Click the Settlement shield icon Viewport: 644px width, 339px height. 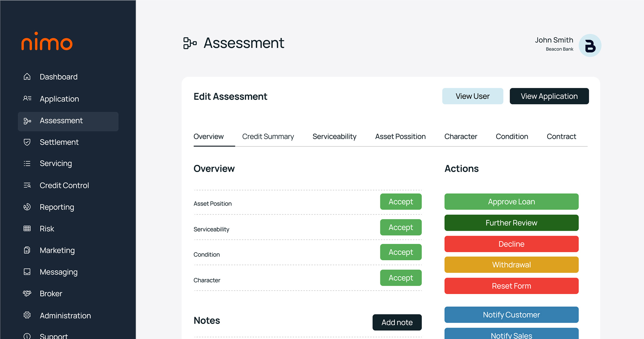point(27,142)
